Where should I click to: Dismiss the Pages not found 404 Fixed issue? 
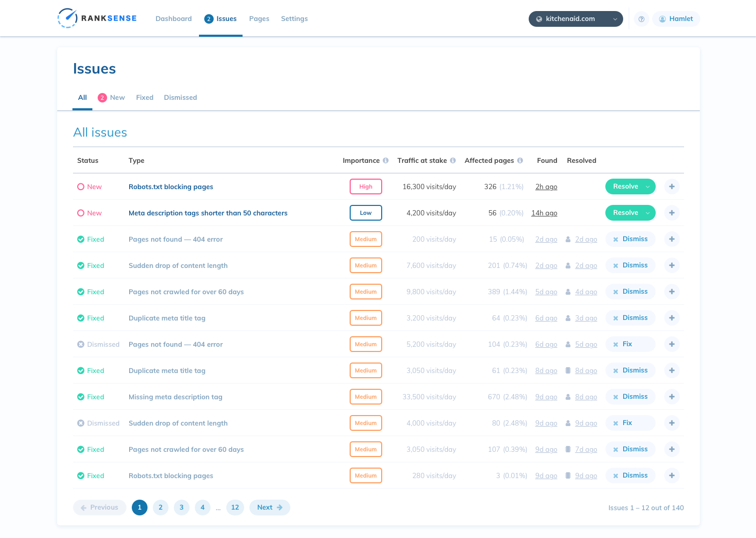tap(630, 239)
